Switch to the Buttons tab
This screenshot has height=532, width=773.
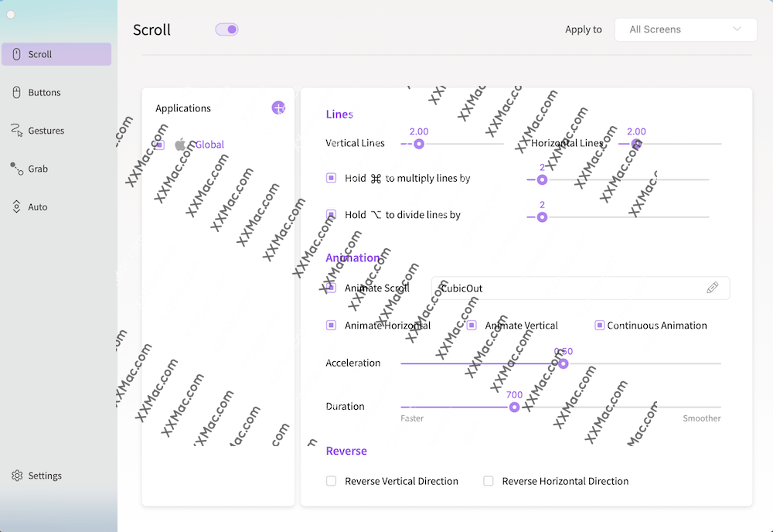pos(44,93)
